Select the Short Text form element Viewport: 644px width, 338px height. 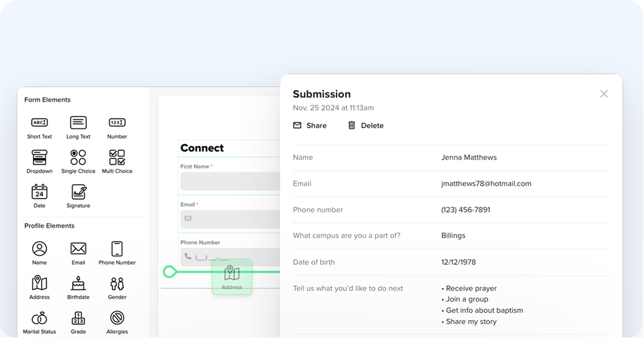(40, 128)
